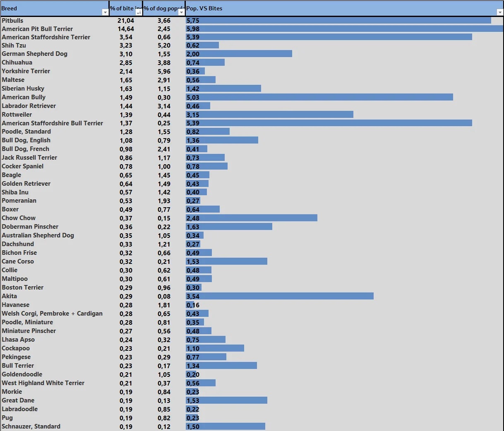Click the Labrador Retriever breed name
The width and height of the screenshot is (504, 431).
click(x=29, y=106)
